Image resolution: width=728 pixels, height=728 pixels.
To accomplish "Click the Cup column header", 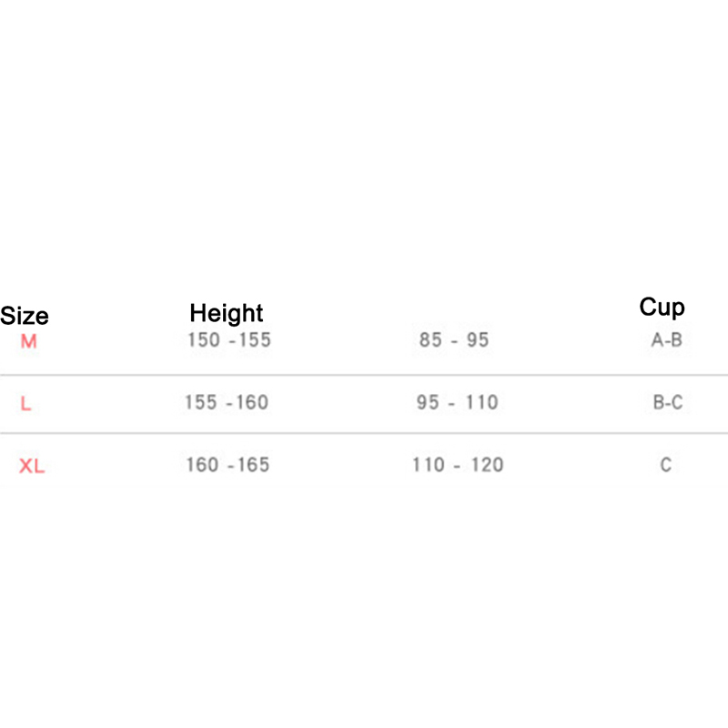I will click(662, 308).
